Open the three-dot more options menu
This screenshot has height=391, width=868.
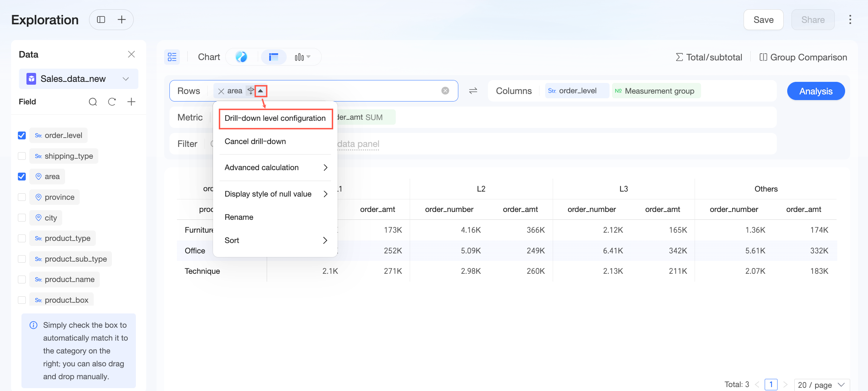pyautogui.click(x=850, y=20)
